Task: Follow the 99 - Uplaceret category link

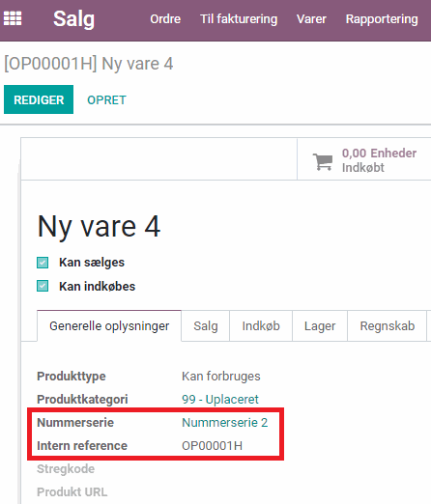Action: pos(220,399)
